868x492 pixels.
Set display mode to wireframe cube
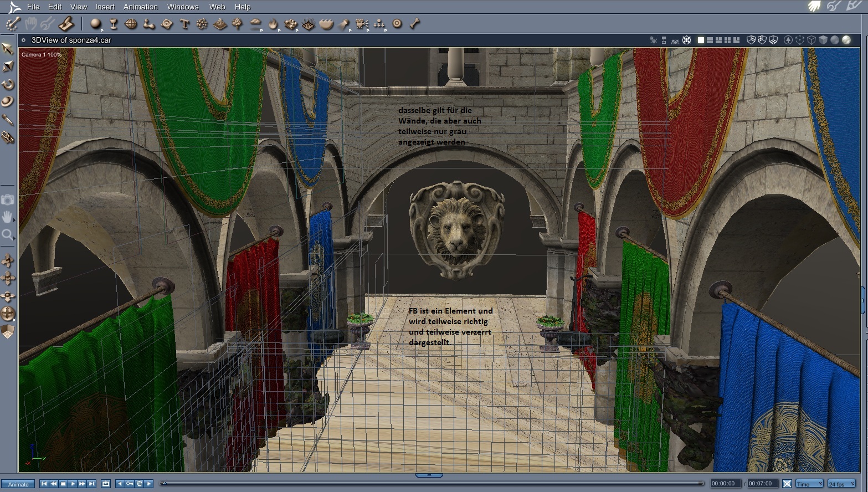point(811,40)
